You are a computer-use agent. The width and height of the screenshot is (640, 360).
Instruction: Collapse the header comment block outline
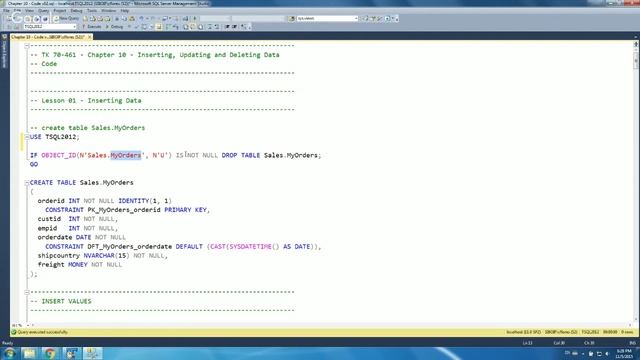[x=27, y=46]
